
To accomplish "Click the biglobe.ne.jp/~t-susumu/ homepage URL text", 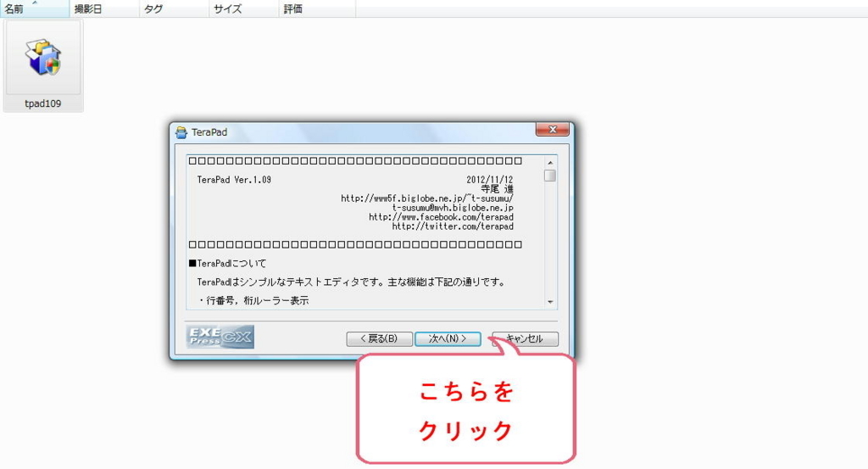I will pyautogui.click(x=427, y=198).
